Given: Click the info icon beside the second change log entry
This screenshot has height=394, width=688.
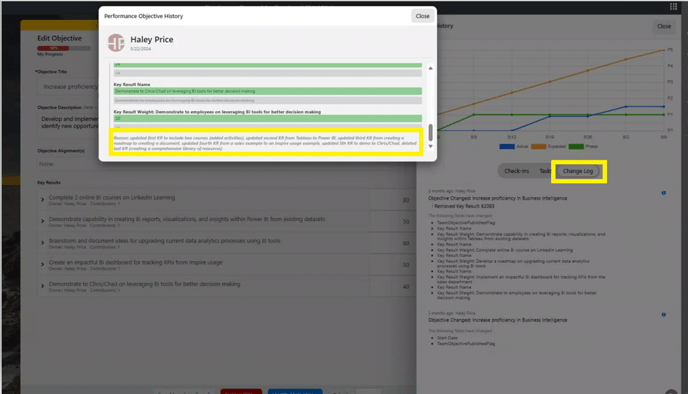Looking at the screenshot, I should coord(663,315).
